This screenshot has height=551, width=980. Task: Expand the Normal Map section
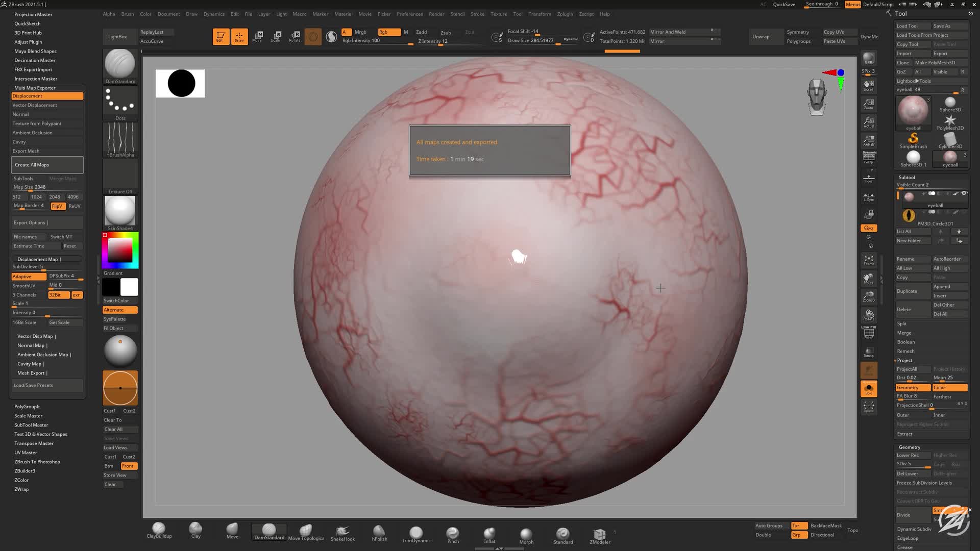coord(32,345)
